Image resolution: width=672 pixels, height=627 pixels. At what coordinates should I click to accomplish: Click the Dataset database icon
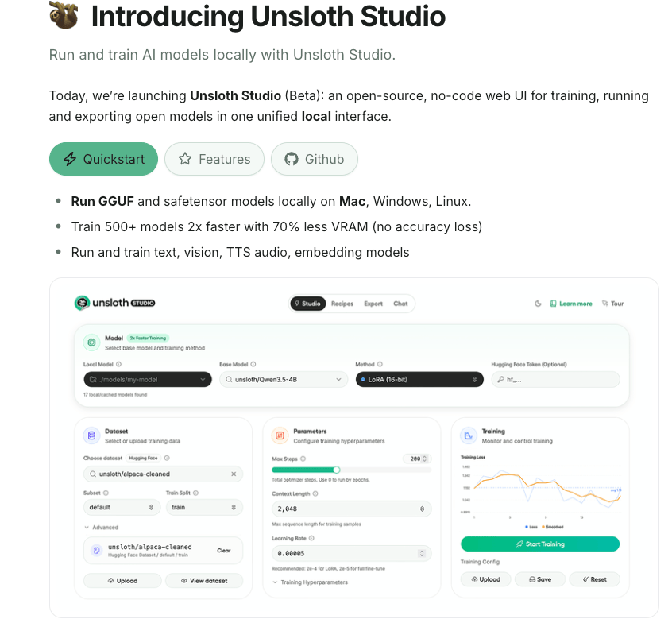pos(91,435)
